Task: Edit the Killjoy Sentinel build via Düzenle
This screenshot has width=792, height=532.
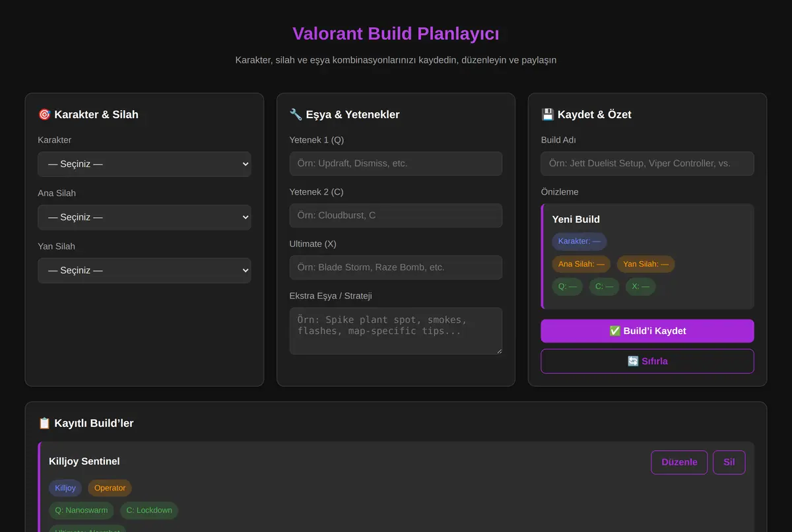Action: [679, 462]
